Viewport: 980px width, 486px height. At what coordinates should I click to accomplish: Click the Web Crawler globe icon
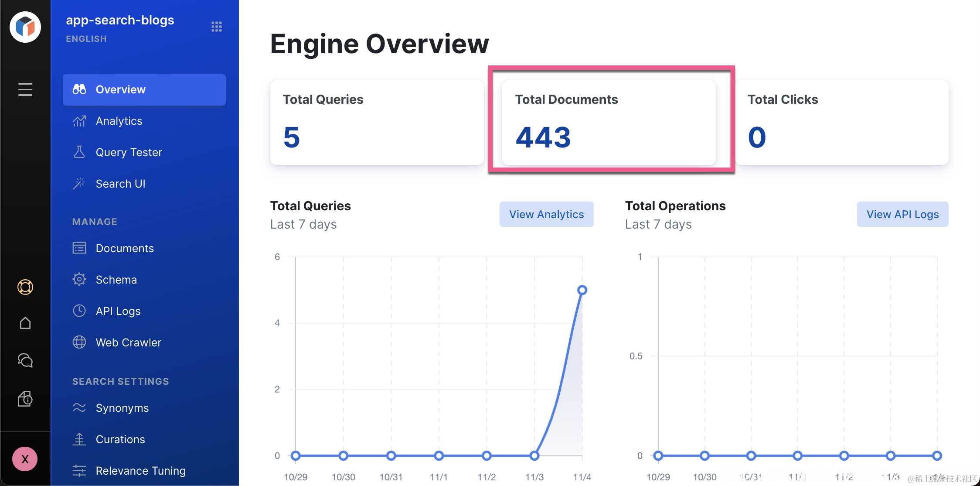(x=79, y=342)
